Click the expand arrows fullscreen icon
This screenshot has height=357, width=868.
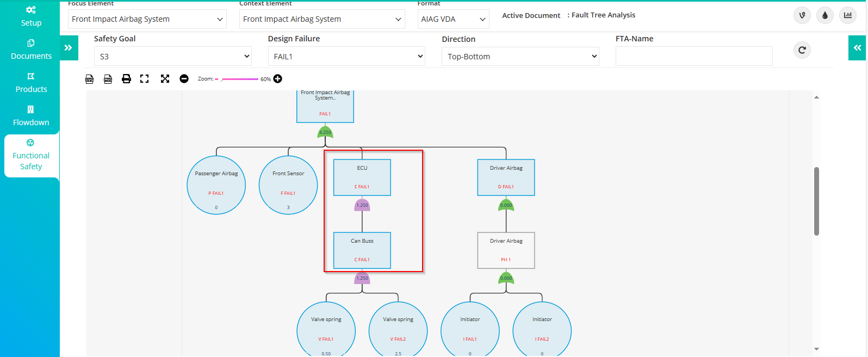click(165, 79)
